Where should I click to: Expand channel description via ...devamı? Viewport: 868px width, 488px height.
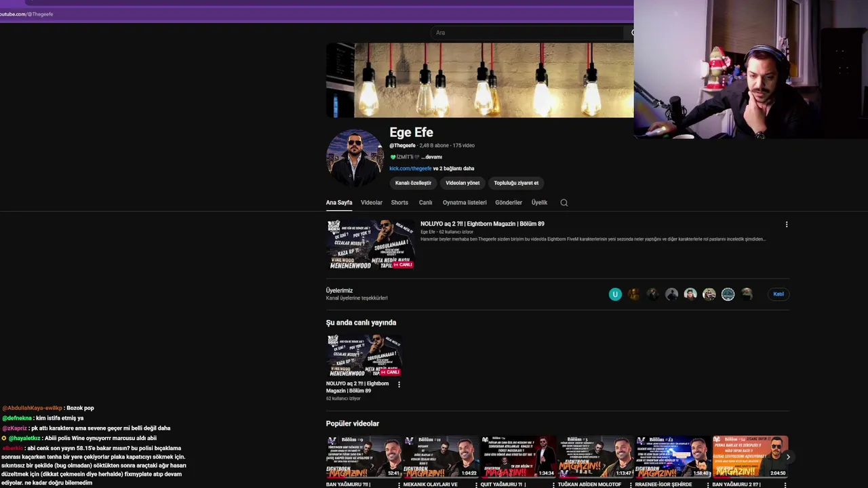tap(432, 157)
